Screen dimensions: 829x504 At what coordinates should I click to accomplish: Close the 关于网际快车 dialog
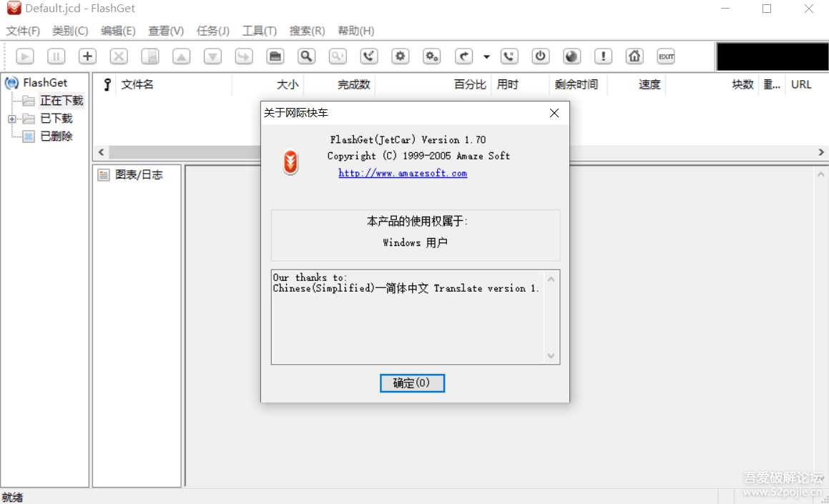pos(554,113)
